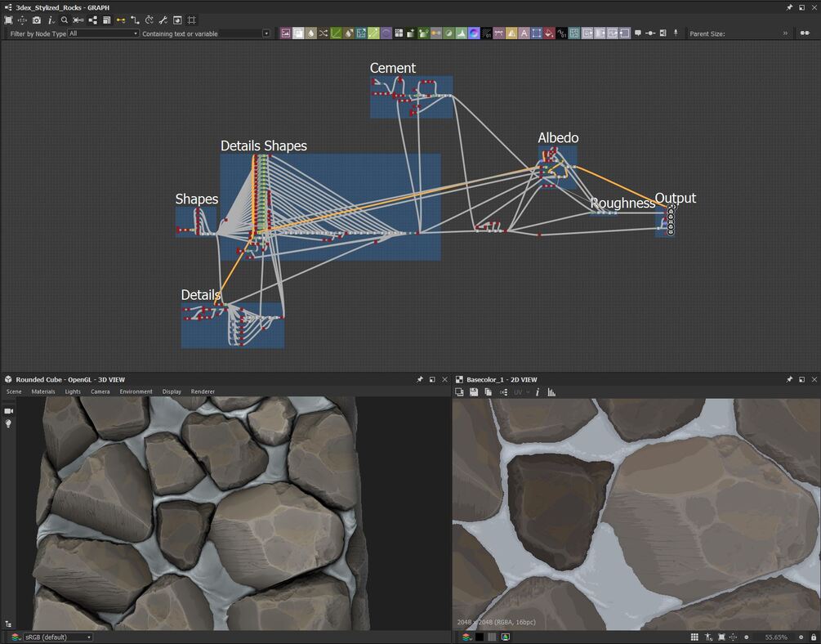Click the histogram icon in 2D view

click(x=551, y=392)
